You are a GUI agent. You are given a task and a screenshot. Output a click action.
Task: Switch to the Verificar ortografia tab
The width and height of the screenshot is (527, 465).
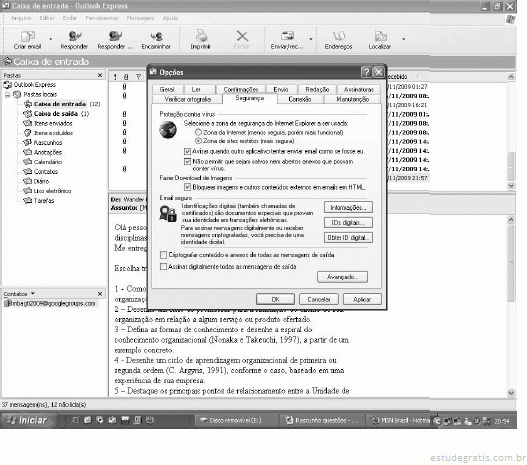tap(188, 99)
